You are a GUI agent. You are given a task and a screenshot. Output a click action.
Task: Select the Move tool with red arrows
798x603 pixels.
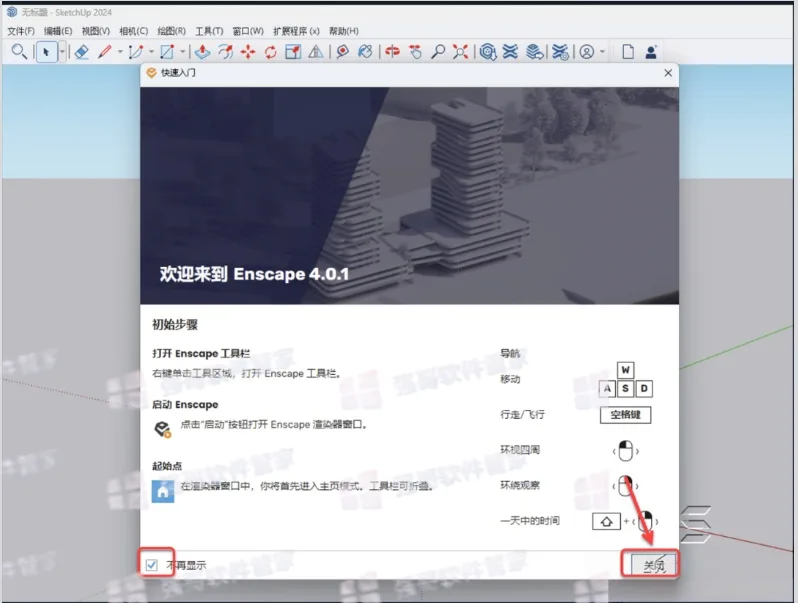pyautogui.click(x=248, y=52)
